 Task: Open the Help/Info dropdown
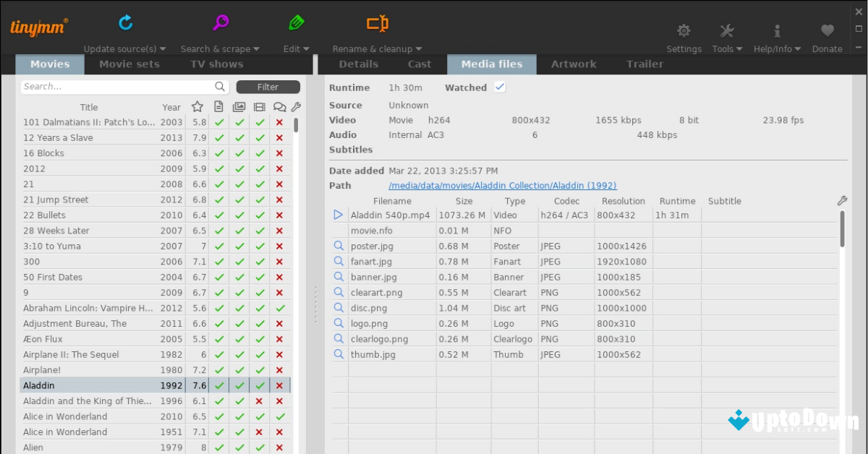(x=776, y=30)
